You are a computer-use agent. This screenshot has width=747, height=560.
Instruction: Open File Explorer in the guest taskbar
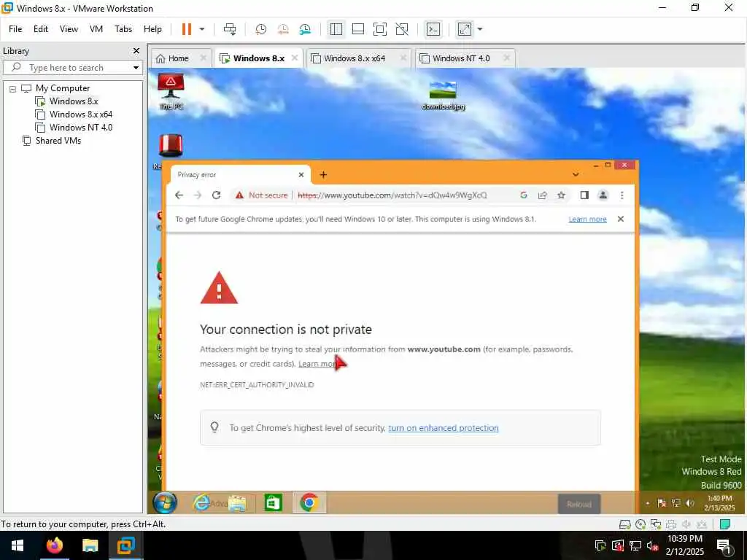(x=237, y=503)
